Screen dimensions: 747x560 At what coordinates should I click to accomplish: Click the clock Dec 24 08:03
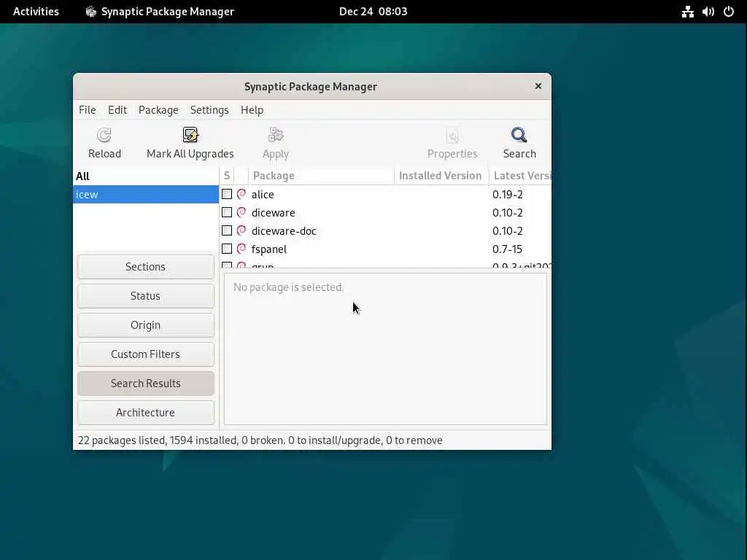pos(373,12)
